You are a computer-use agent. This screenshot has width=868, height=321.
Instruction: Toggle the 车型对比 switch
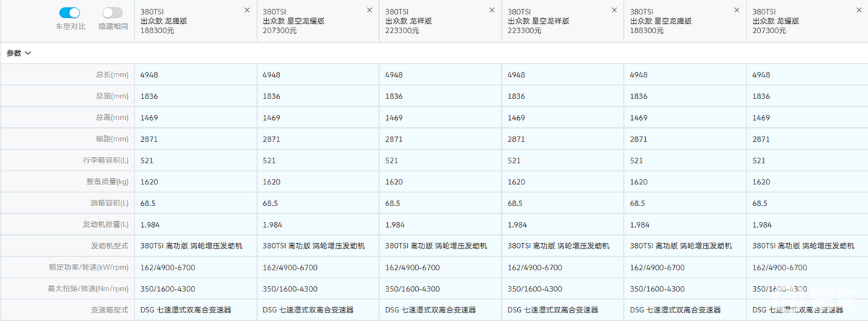[x=69, y=13]
